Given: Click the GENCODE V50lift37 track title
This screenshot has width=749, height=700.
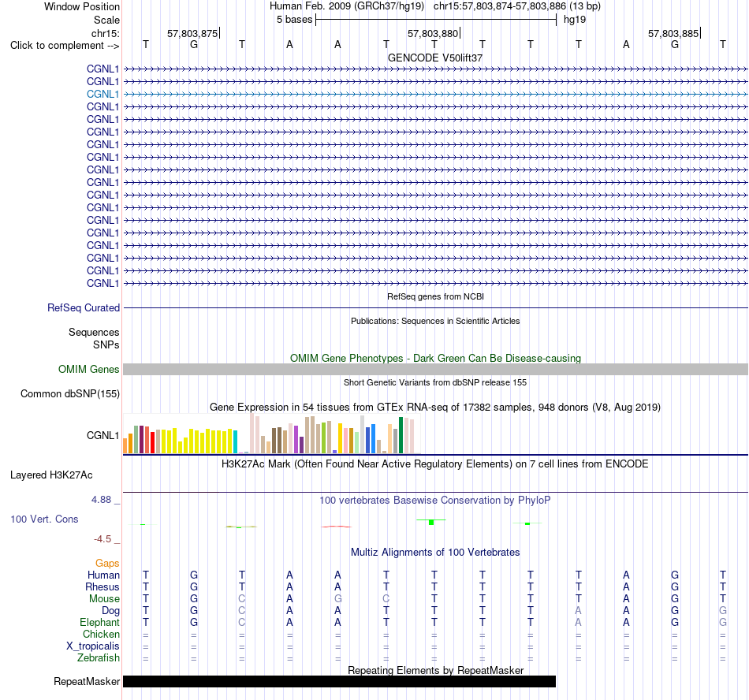Looking at the screenshot, I should click(435, 58).
